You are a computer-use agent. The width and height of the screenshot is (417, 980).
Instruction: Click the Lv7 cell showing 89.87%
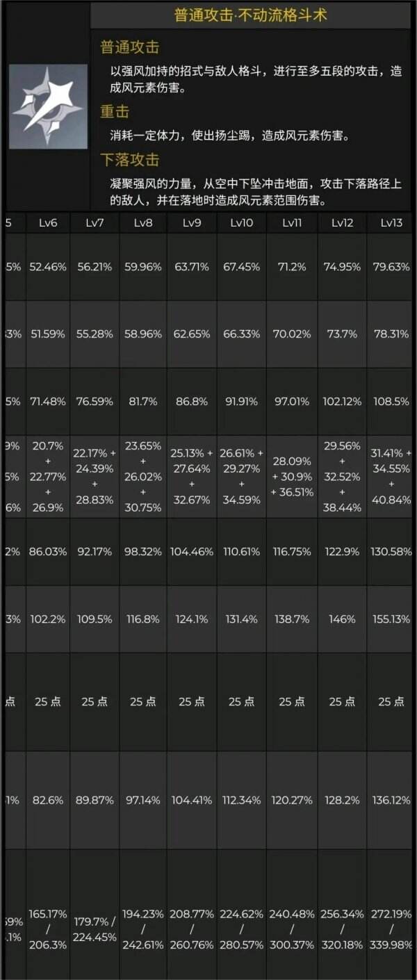click(95, 800)
